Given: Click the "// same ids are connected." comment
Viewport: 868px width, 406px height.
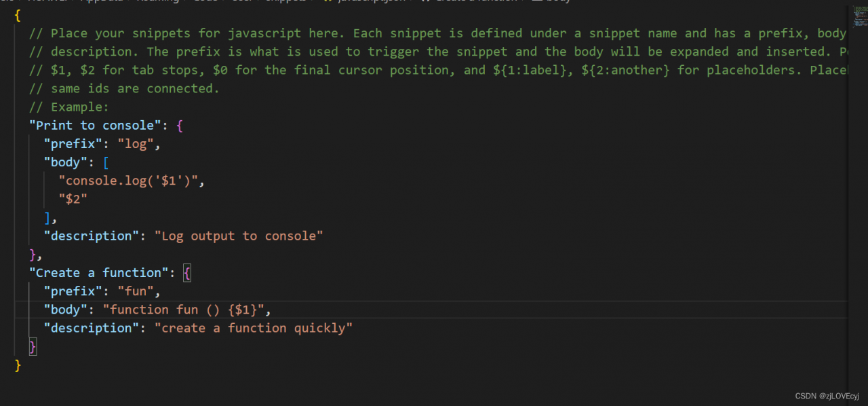Looking at the screenshot, I should [x=124, y=89].
